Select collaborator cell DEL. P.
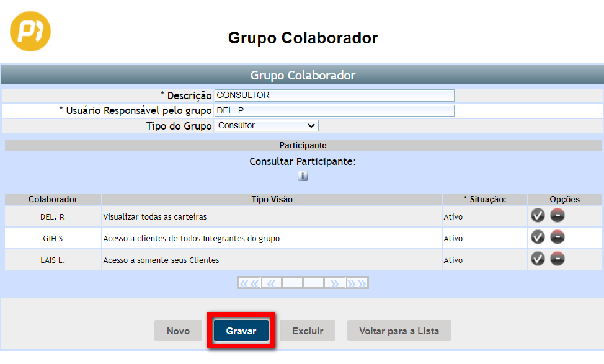The height and width of the screenshot is (364, 604). [x=53, y=217]
